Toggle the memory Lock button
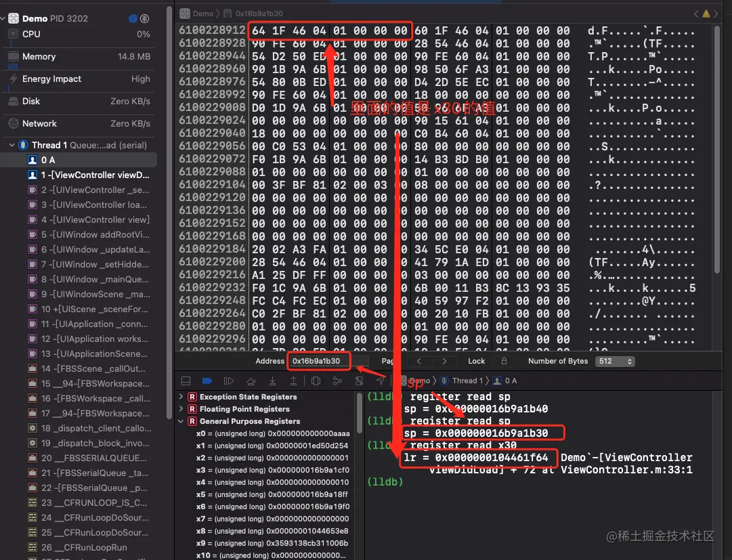This screenshot has height=560, width=732. pyautogui.click(x=504, y=361)
